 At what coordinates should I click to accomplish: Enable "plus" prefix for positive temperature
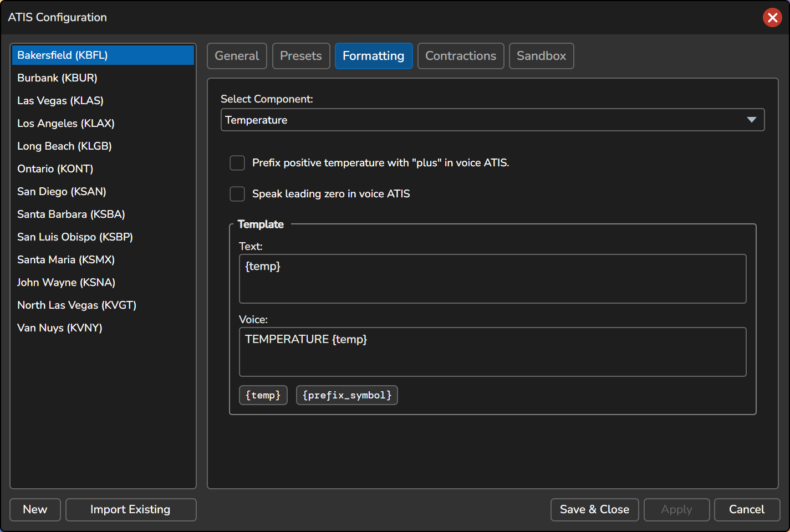pos(237,163)
